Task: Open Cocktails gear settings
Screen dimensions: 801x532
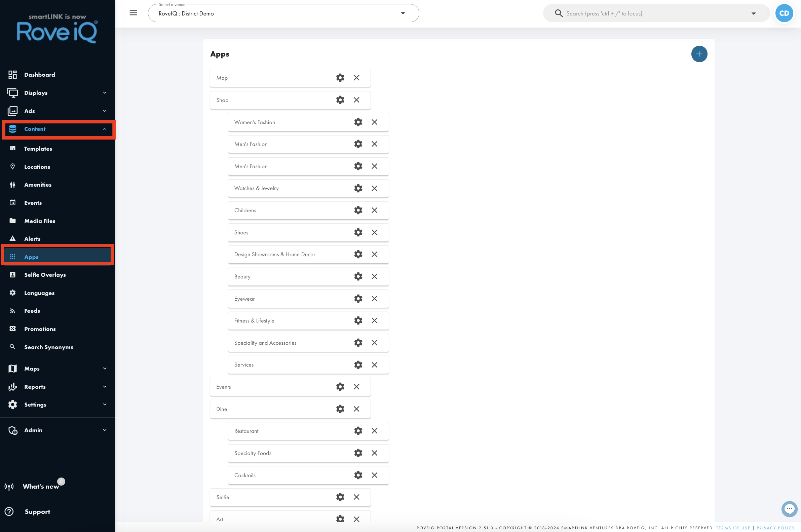Action: [x=358, y=475]
